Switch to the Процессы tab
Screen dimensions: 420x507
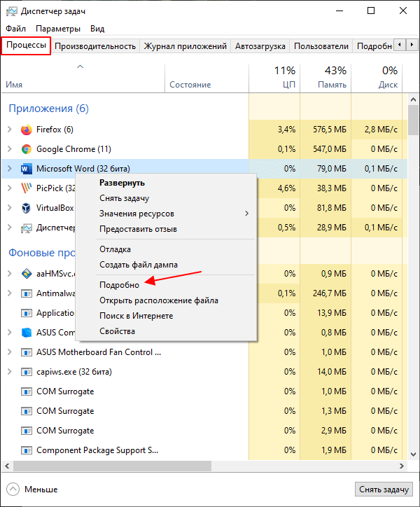coord(26,46)
